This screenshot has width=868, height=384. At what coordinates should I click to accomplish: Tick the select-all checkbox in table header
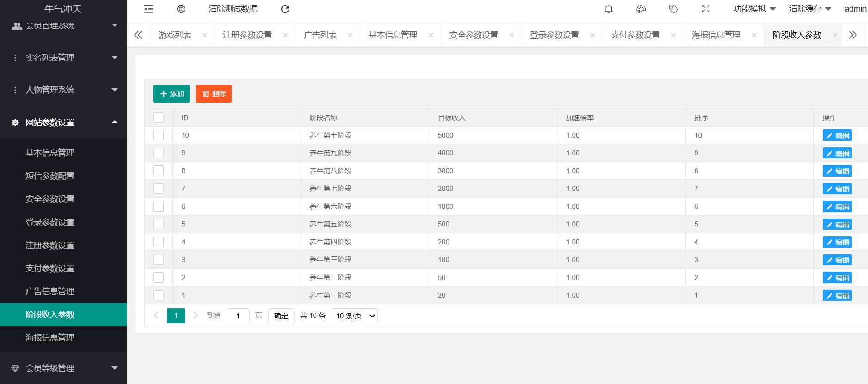pyautogui.click(x=158, y=118)
